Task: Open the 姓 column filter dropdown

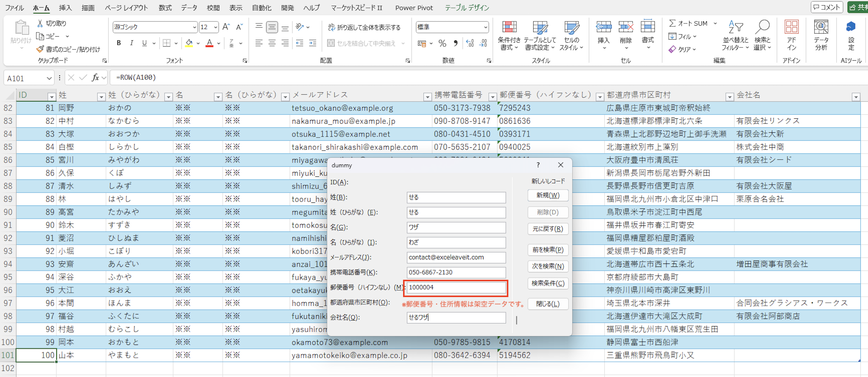Action: [101, 97]
